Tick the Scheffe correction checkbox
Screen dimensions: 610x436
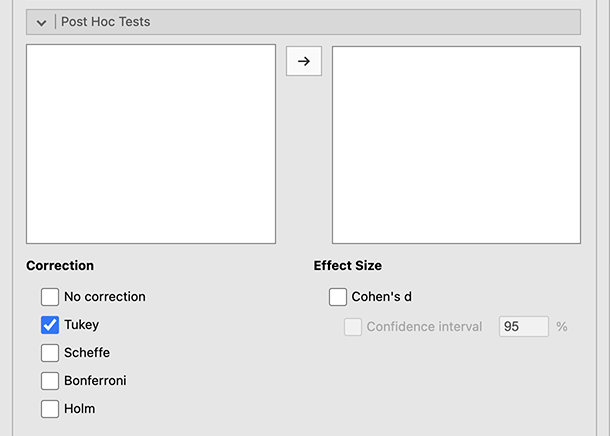(x=50, y=353)
